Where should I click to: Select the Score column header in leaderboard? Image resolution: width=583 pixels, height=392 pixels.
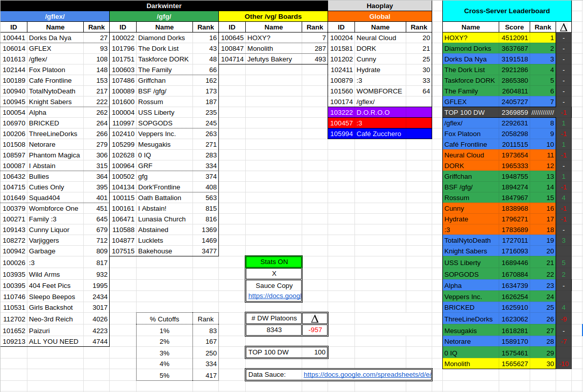[x=514, y=27]
